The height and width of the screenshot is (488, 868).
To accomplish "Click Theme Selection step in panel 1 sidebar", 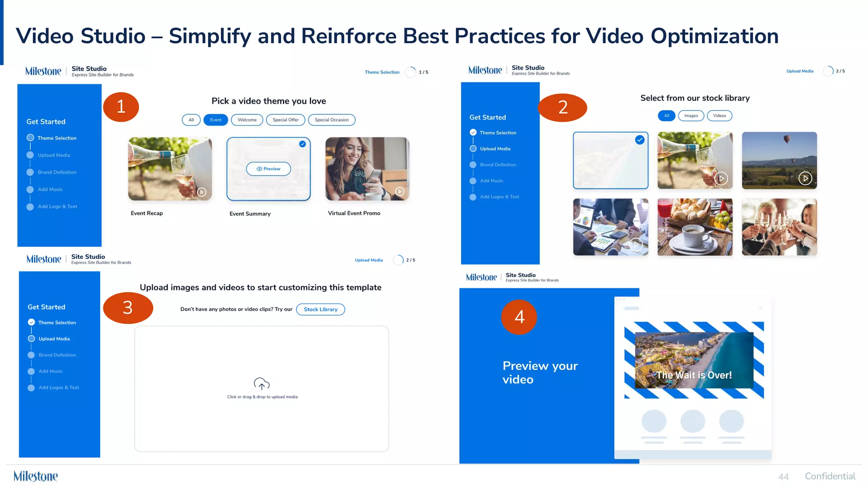I will [x=52, y=138].
